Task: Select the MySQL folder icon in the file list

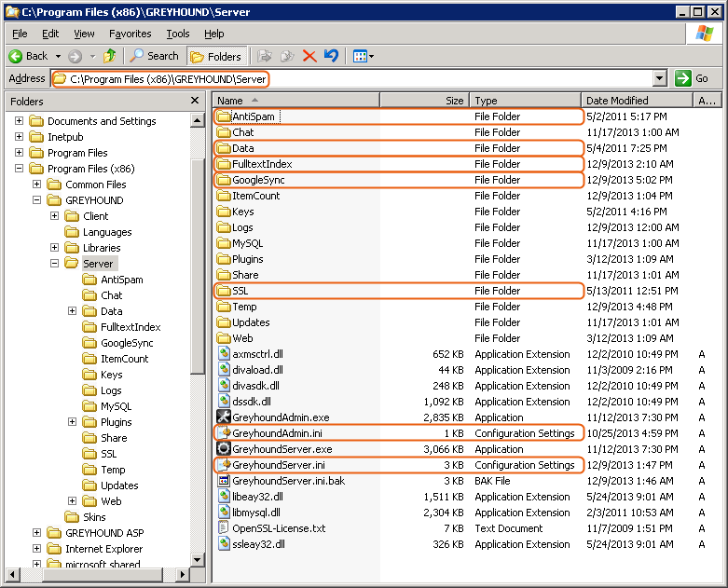Action: [x=225, y=243]
